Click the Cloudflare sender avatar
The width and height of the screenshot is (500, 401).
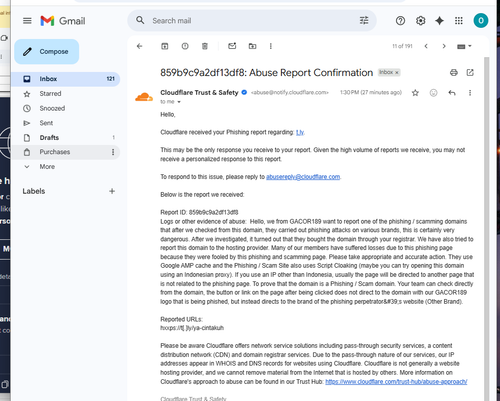click(144, 97)
